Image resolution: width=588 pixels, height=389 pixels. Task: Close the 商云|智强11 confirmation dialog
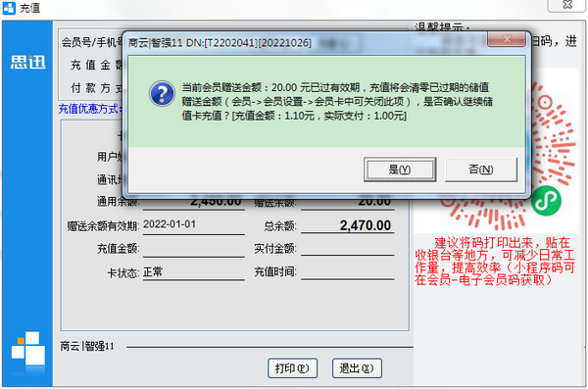(507, 39)
